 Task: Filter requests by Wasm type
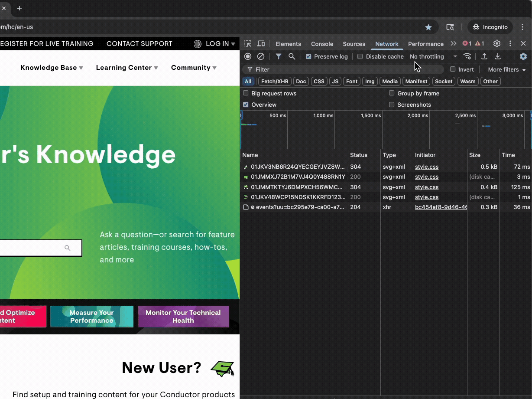point(468,82)
